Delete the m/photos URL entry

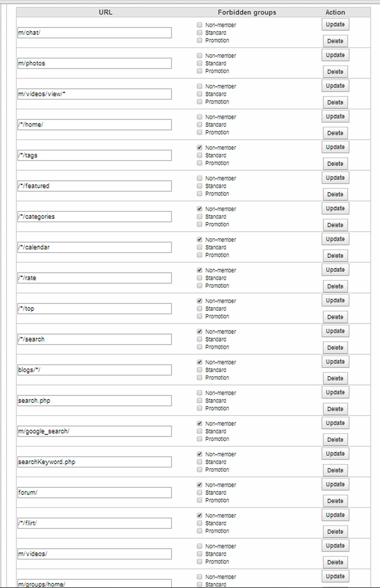335,71
